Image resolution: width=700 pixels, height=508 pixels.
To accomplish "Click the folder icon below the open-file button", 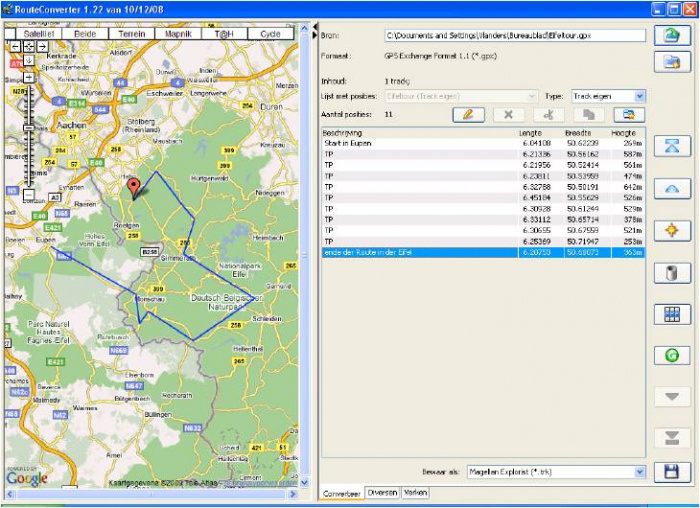I will [672, 62].
